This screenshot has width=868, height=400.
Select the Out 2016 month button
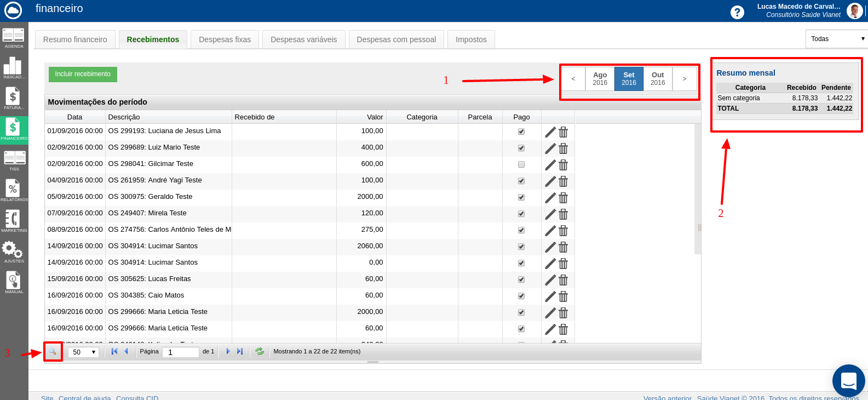click(658, 79)
